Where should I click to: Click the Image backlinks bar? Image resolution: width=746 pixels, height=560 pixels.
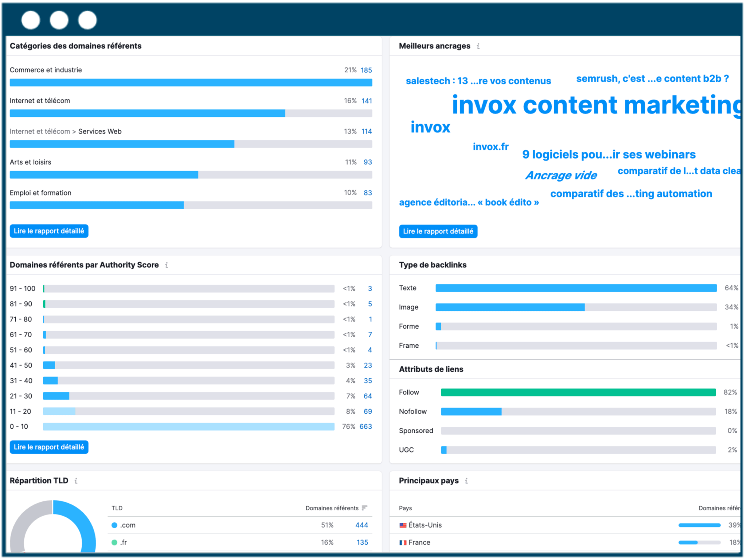(x=576, y=307)
